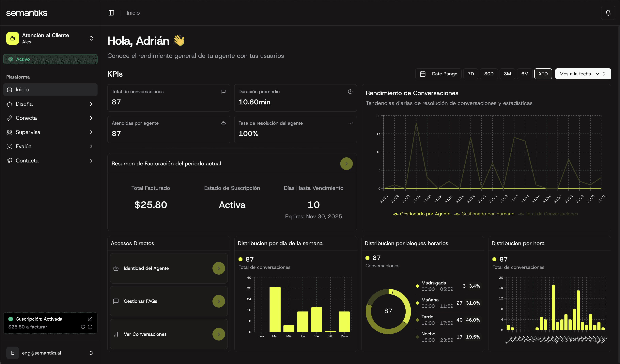Screen dimensions: 620x364
Task: Open the Contacta menu item
Action: pyautogui.click(x=50, y=161)
